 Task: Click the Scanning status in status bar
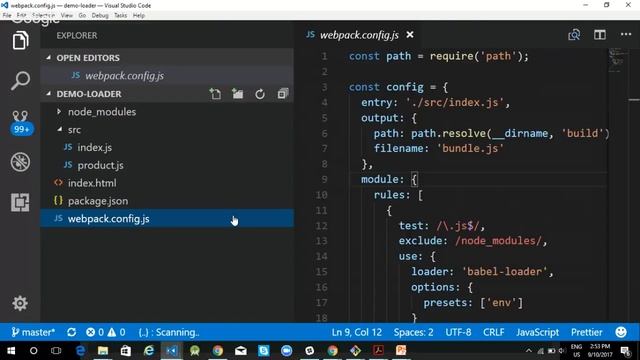tap(169, 332)
